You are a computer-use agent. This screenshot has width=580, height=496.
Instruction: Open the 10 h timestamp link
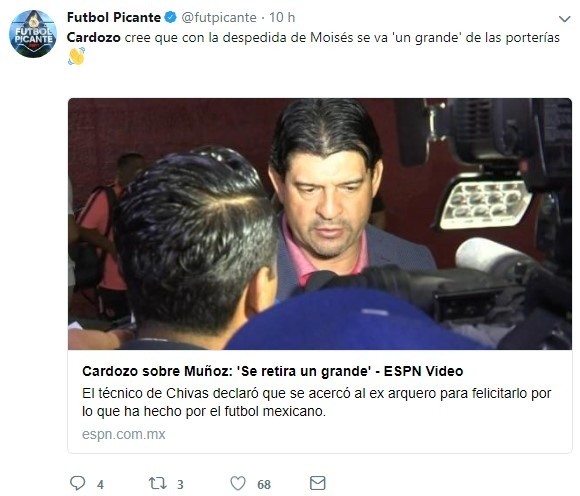(282, 17)
